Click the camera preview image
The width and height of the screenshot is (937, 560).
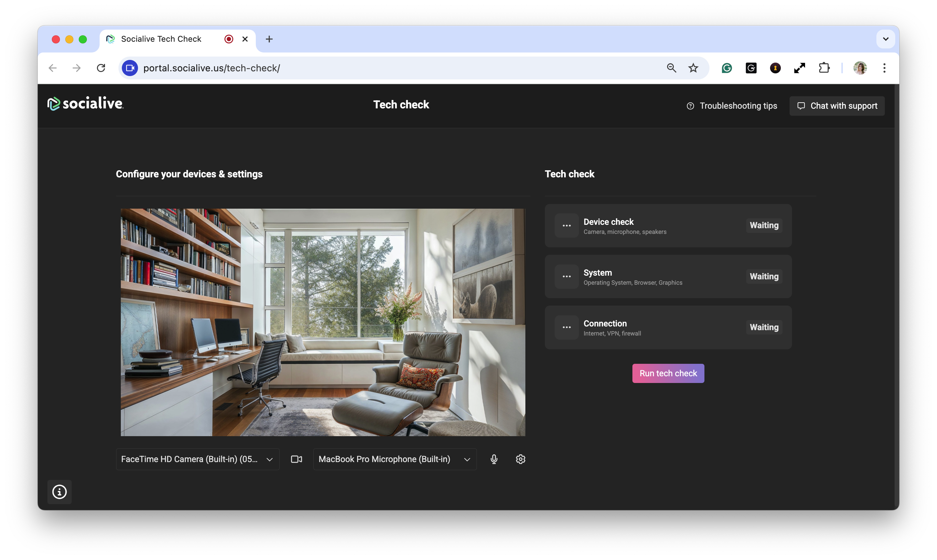click(x=323, y=322)
